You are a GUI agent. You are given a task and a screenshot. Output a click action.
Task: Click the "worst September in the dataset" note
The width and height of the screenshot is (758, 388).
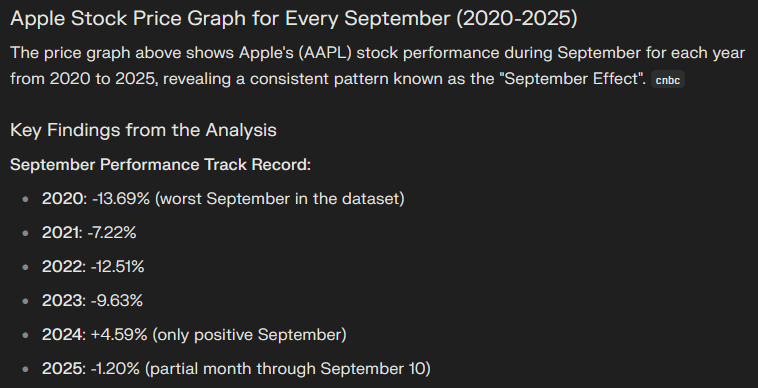(x=279, y=199)
